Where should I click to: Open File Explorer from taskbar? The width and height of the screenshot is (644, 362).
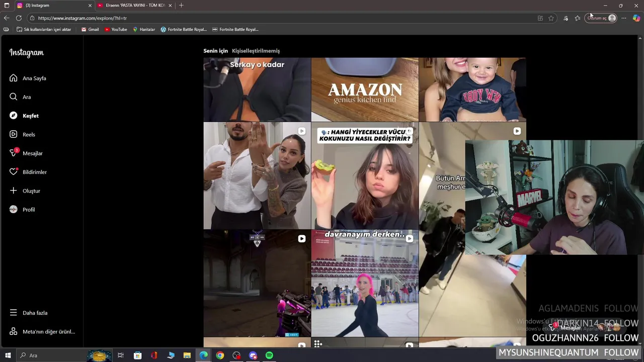(x=187, y=355)
